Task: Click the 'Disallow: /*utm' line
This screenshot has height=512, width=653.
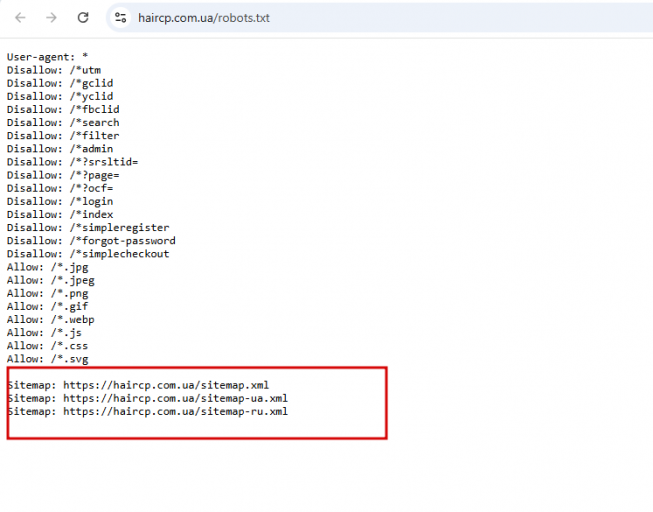Action: (54, 70)
